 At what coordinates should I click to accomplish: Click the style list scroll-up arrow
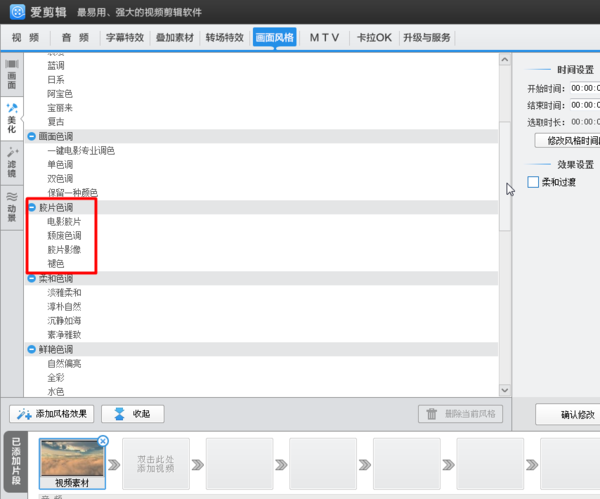[505, 60]
